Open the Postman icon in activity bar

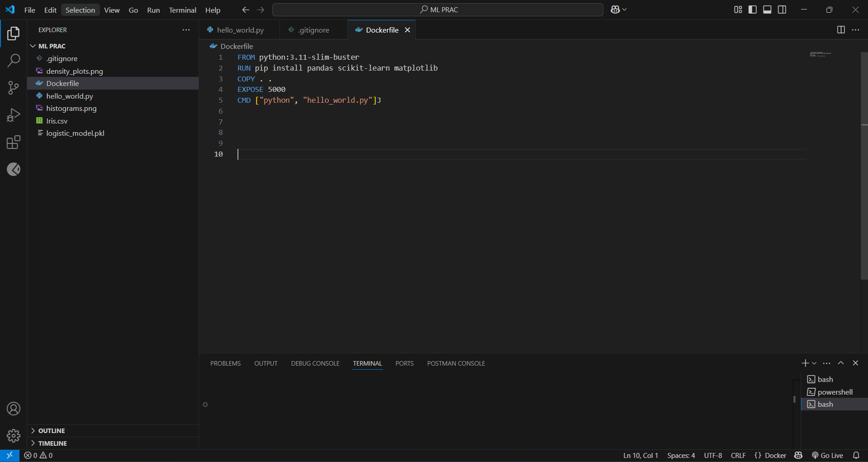(x=14, y=169)
